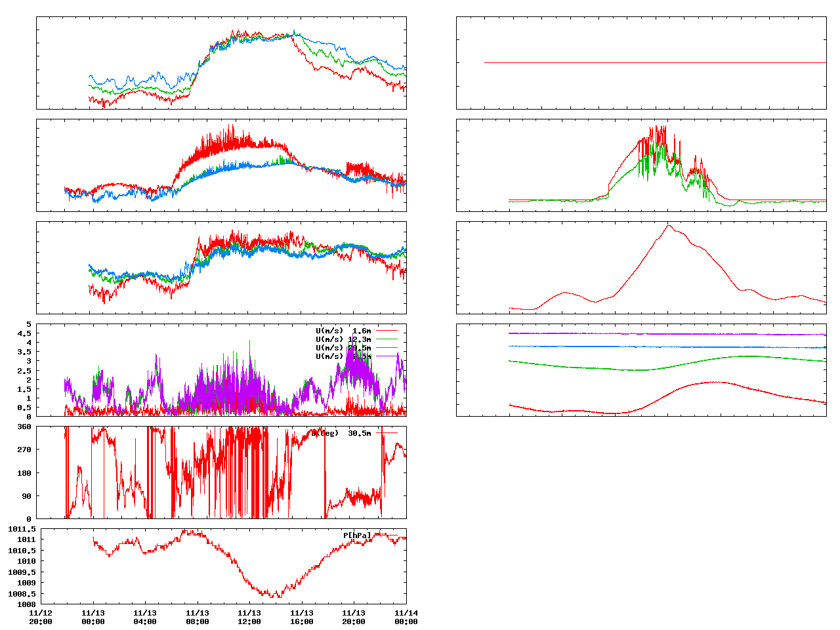Click the fourth, purple-keyed U(m/s) legend label
Viewport: 840px width, 630px height.
coord(343,356)
